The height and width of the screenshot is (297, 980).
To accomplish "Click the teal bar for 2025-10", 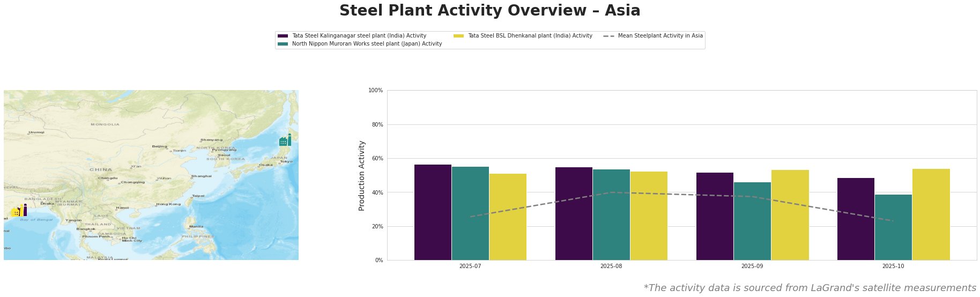I will tap(893, 227).
